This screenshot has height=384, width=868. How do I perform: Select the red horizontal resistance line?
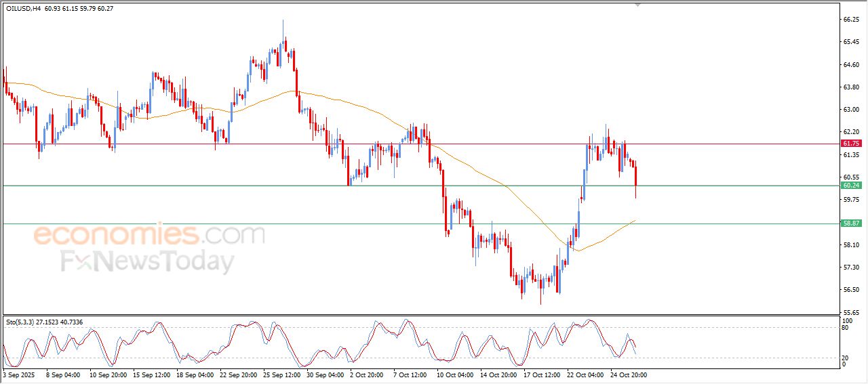pyautogui.click(x=271, y=144)
